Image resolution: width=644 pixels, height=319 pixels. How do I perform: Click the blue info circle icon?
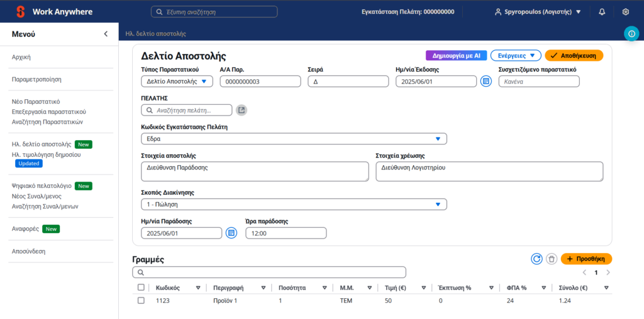(631, 34)
